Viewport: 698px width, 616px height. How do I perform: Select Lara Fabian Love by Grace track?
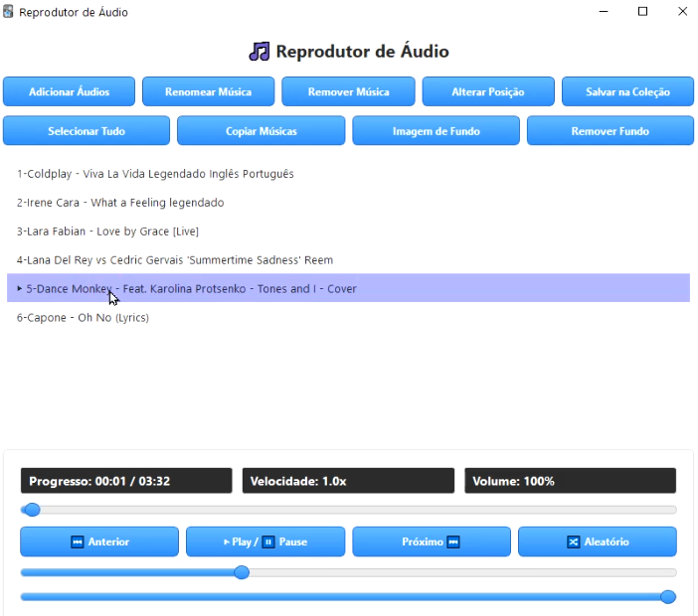pyautogui.click(x=107, y=231)
